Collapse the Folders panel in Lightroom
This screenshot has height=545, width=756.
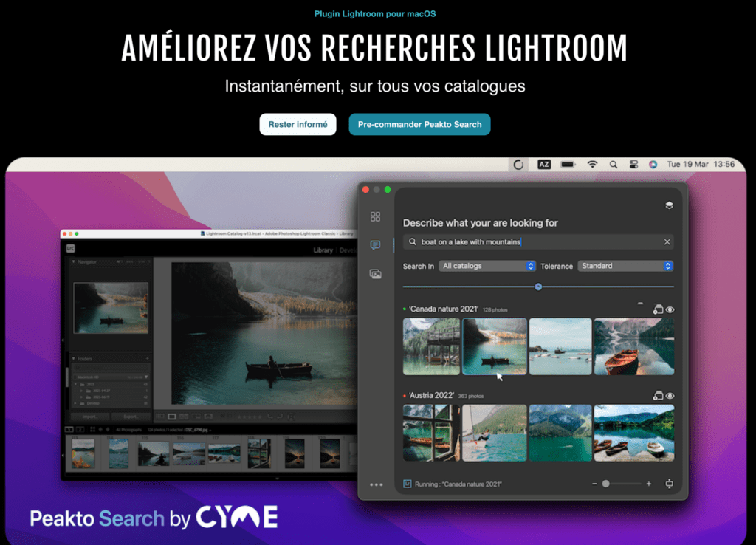coord(74,359)
